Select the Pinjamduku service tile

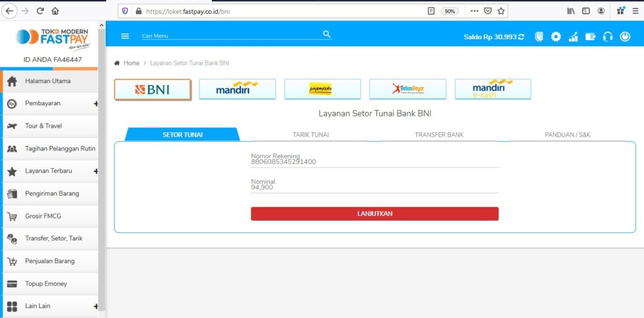pos(323,89)
